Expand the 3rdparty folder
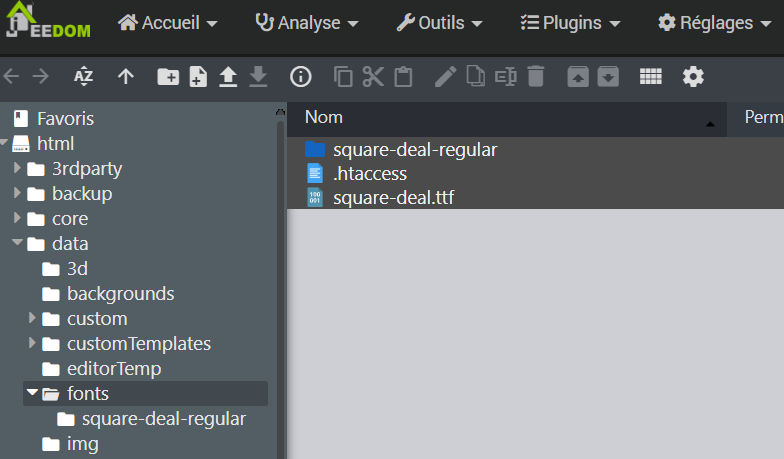Image resolution: width=784 pixels, height=459 pixels. [x=17, y=168]
